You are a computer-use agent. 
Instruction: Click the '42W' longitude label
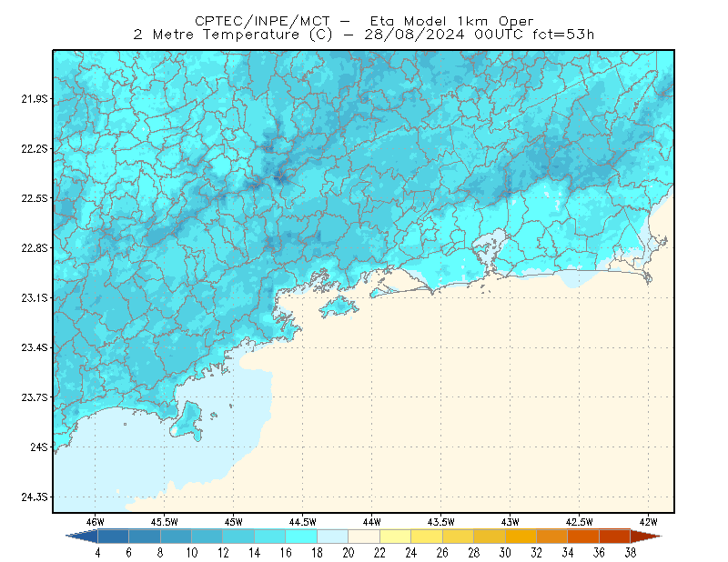(648, 522)
